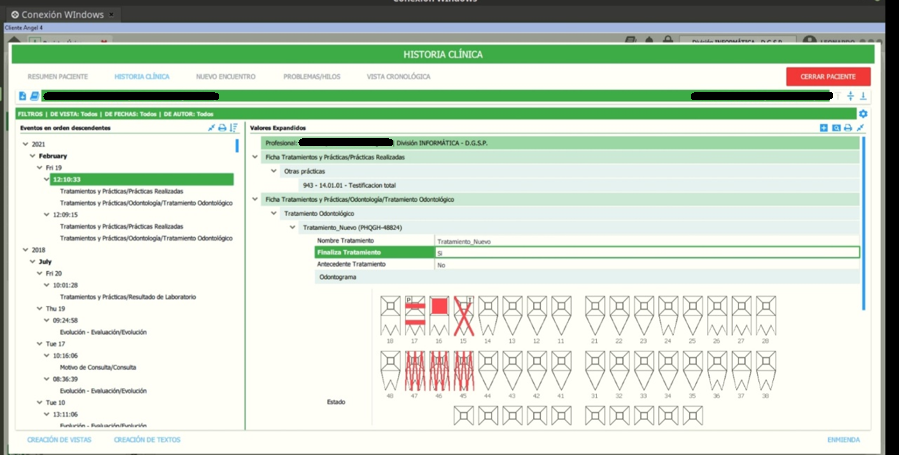The height and width of the screenshot is (455, 899).
Task: Print the events list
Action: coord(222,128)
